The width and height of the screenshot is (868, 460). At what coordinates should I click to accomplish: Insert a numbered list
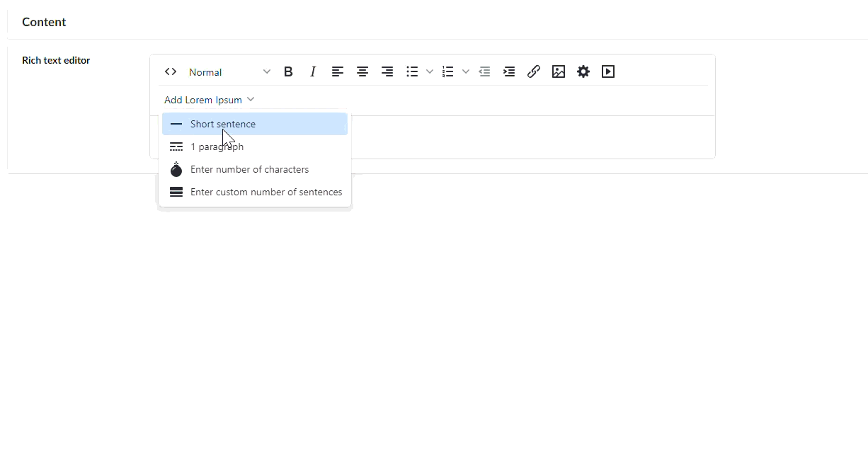pos(447,71)
